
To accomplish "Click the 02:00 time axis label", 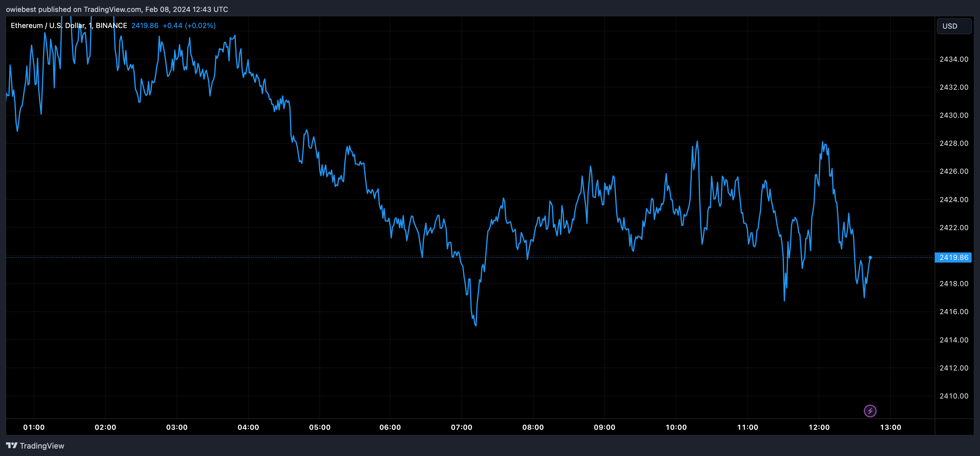I will tap(105, 427).
